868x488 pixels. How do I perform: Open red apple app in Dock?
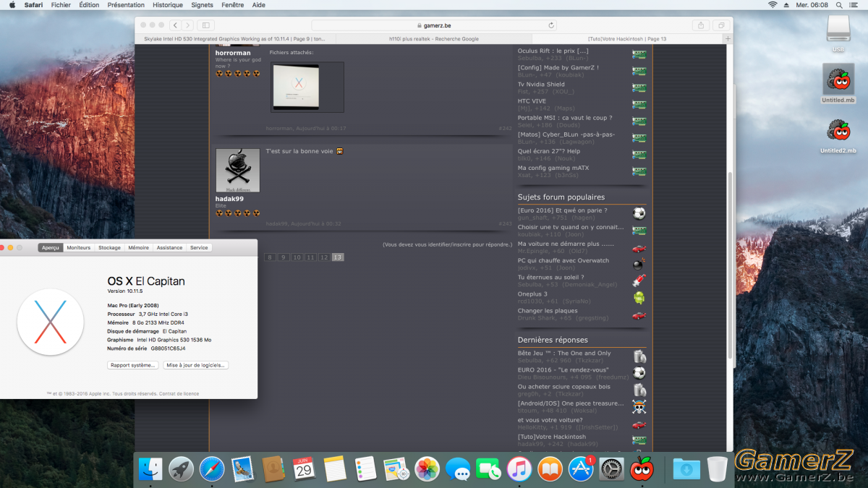[642, 469]
